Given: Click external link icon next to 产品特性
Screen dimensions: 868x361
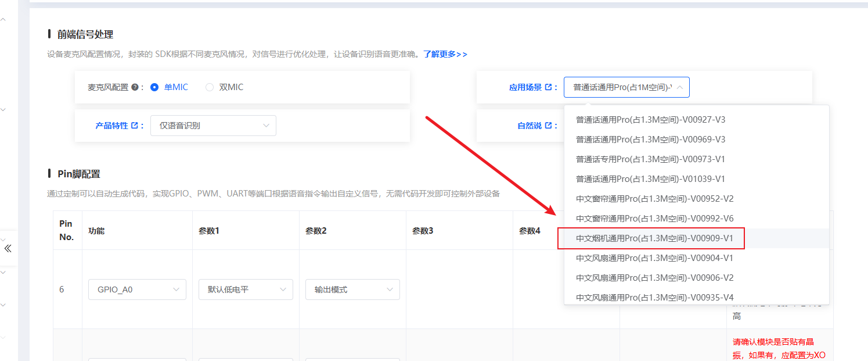Looking at the screenshot, I should [x=135, y=126].
